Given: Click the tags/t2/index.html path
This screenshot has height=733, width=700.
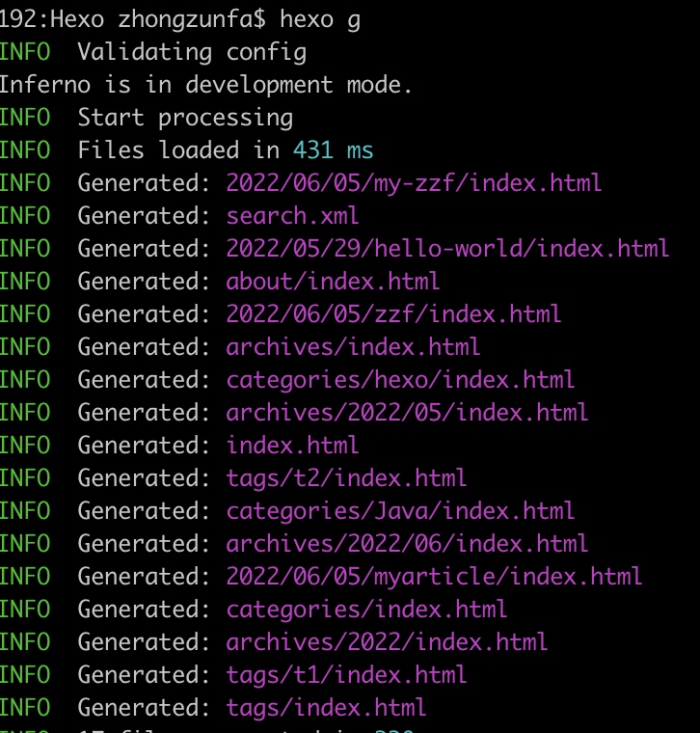Looking at the screenshot, I should click(346, 478).
